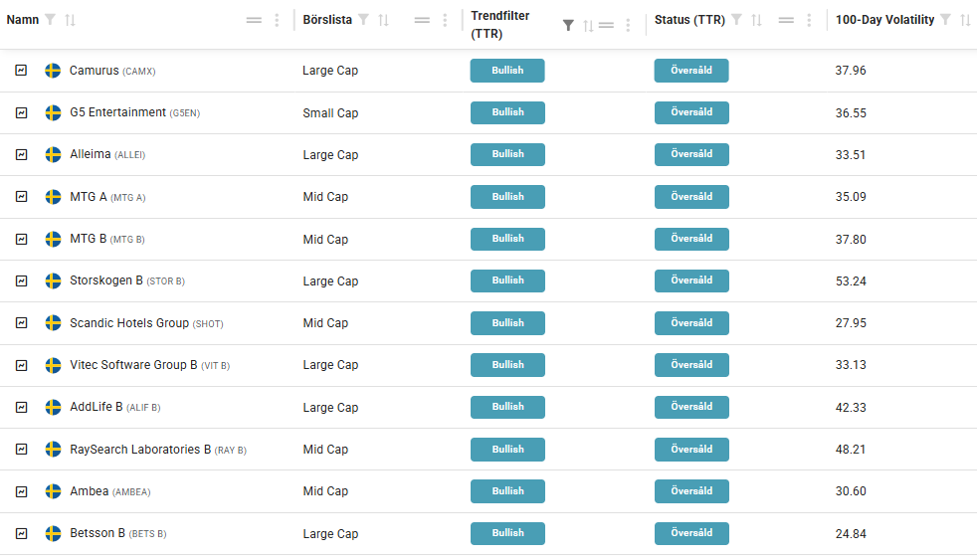Open the Scandic Hotels Group (SHOT) link

tap(146, 323)
